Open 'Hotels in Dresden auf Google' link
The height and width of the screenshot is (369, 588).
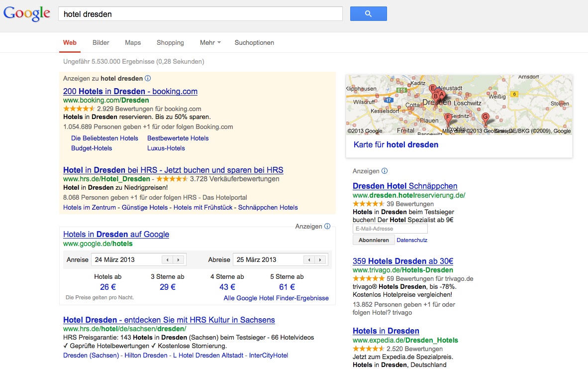[x=116, y=234]
